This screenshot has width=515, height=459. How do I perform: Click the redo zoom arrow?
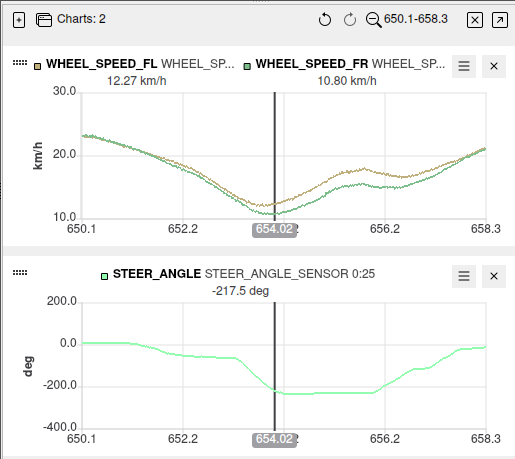350,20
